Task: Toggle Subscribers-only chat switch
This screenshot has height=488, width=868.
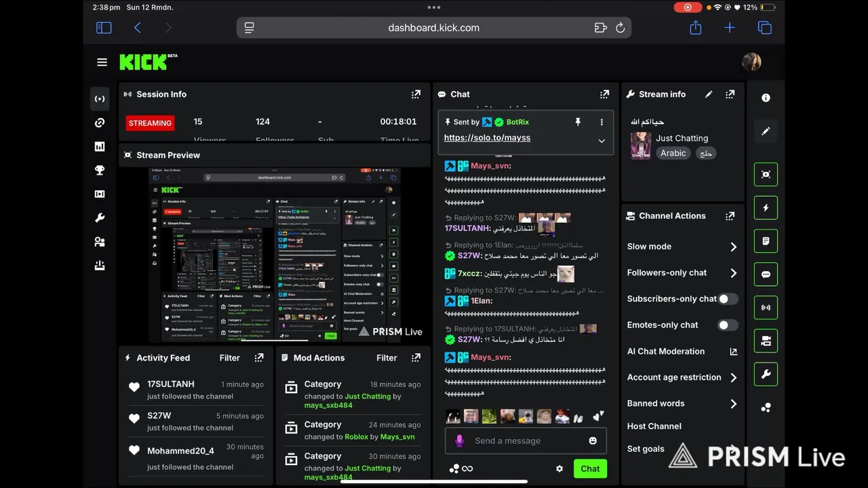Action: (x=728, y=299)
